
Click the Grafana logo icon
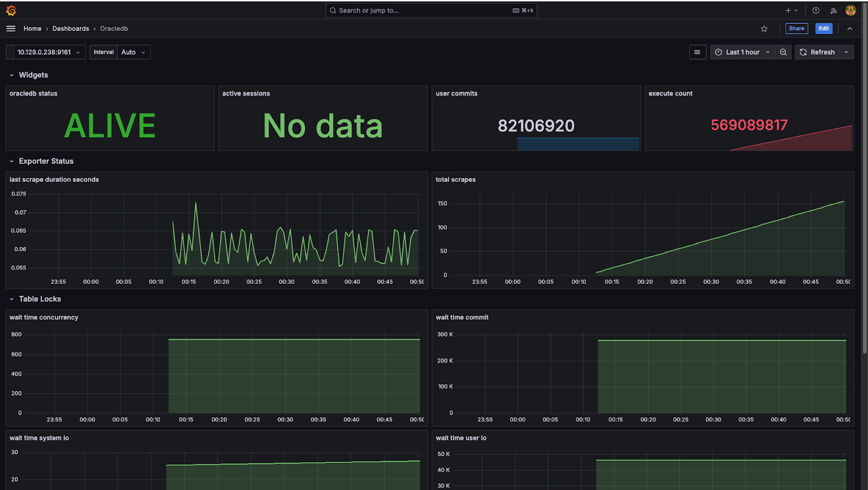point(11,10)
